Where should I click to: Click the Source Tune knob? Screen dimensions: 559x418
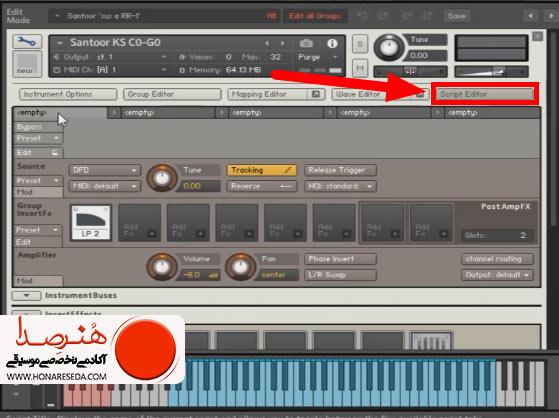pos(162,178)
